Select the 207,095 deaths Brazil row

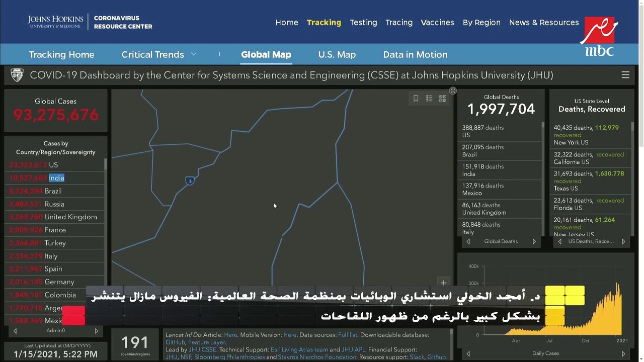click(501, 151)
